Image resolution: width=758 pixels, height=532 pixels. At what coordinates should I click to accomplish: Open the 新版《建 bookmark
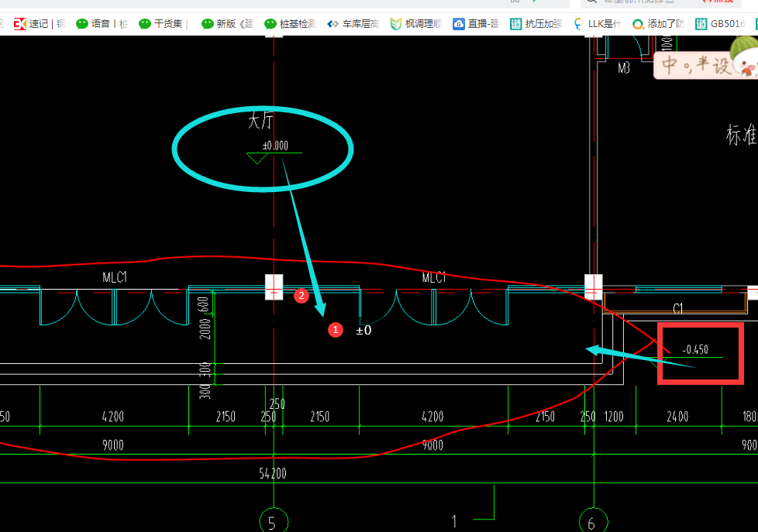coord(227,24)
